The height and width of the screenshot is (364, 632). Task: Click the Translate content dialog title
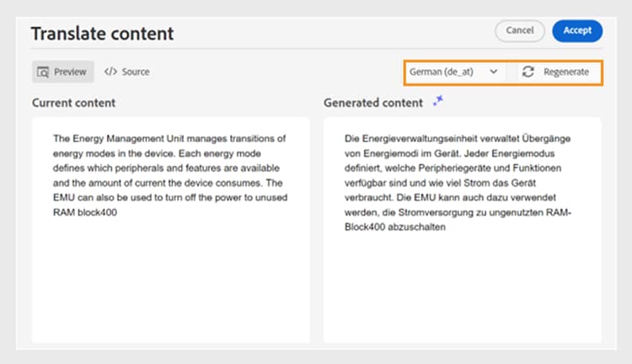click(x=102, y=34)
